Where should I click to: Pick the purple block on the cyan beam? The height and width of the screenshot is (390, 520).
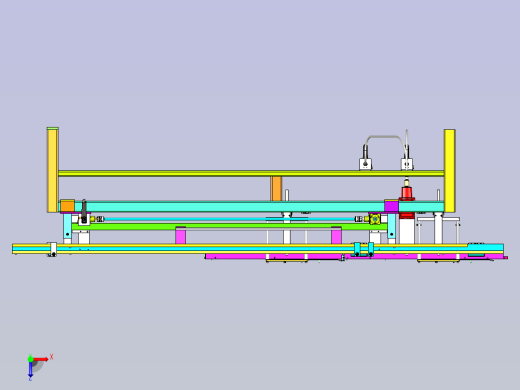pyautogui.click(x=391, y=206)
